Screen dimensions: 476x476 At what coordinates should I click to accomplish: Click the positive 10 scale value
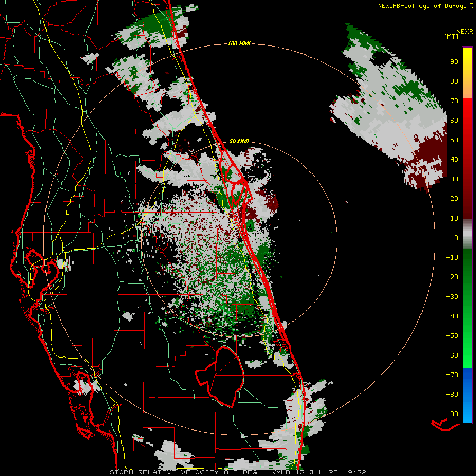point(454,218)
